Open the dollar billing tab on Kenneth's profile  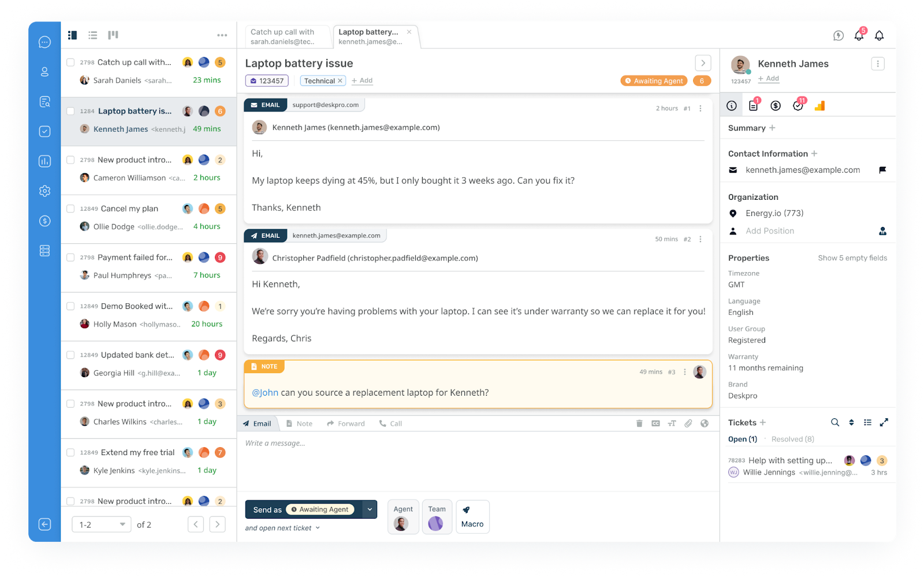coord(776,105)
